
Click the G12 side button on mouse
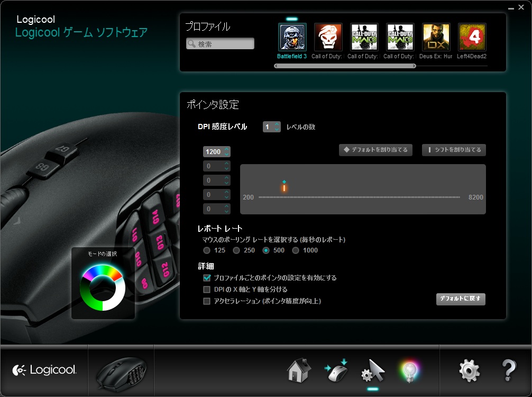tap(165, 269)
